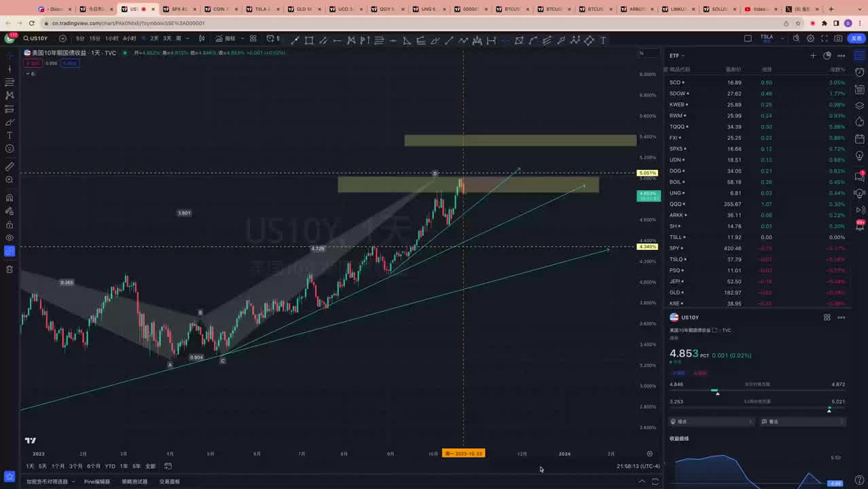Open the time interval dropdown arrow
868x489 pixels.
coord(188,39)
